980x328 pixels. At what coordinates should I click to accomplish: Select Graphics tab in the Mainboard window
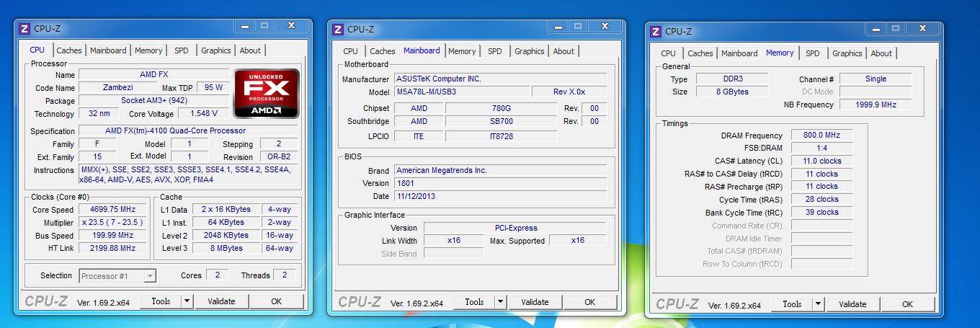click(x=530, y=51)
